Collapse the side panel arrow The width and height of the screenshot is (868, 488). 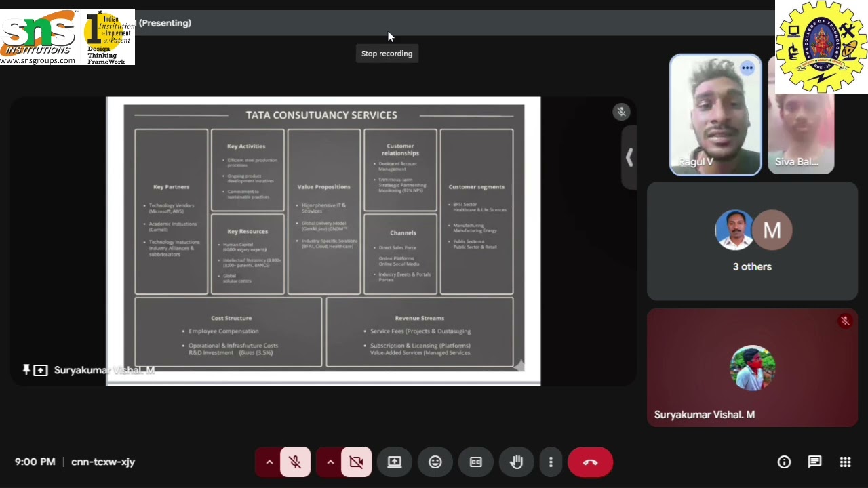pyautogui.click(x=629, y=158)
